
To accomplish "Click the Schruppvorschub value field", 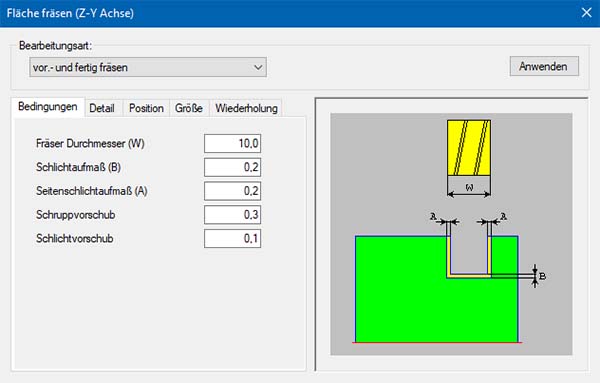I will pos(232,215).
